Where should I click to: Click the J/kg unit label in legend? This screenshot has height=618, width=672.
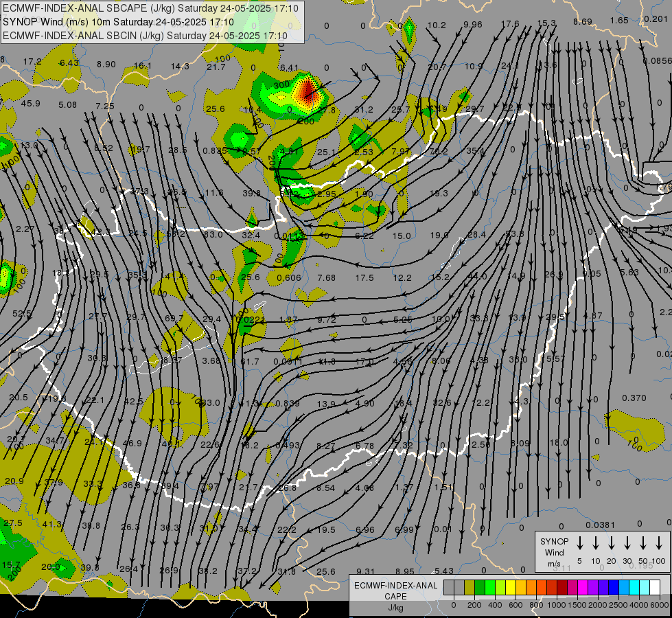tap(395, 608)
